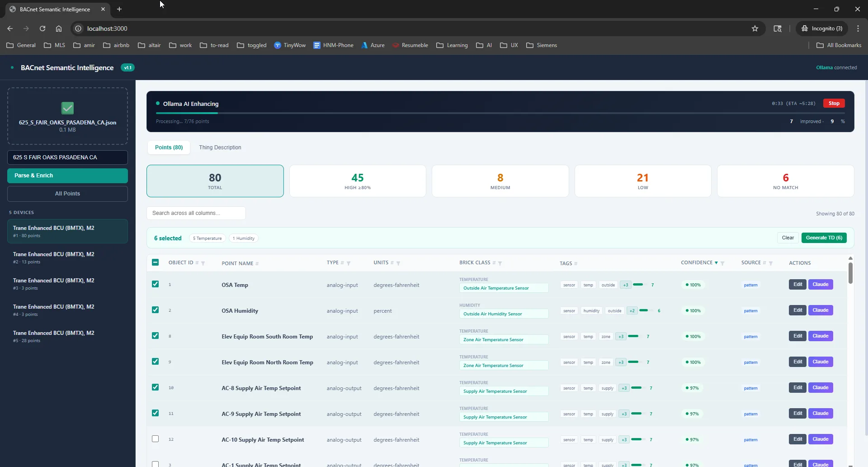Open the Azure bookmark
Screen dimensions: 868x467
click(x=373, y=45)
